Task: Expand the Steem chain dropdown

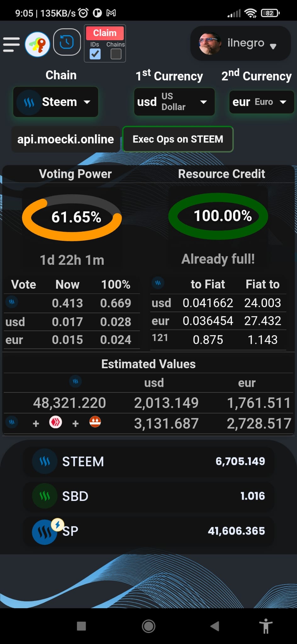Action: pos(56,102)
